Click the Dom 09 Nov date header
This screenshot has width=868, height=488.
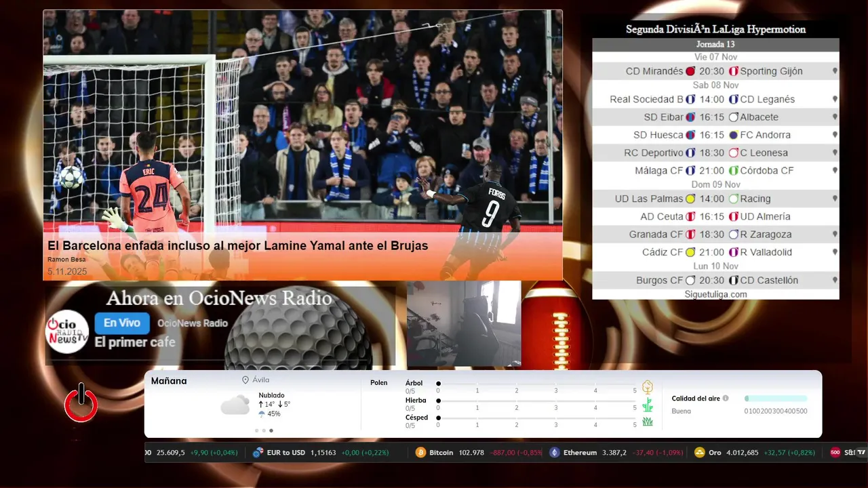pyautogui.click(x=715, y=184)
